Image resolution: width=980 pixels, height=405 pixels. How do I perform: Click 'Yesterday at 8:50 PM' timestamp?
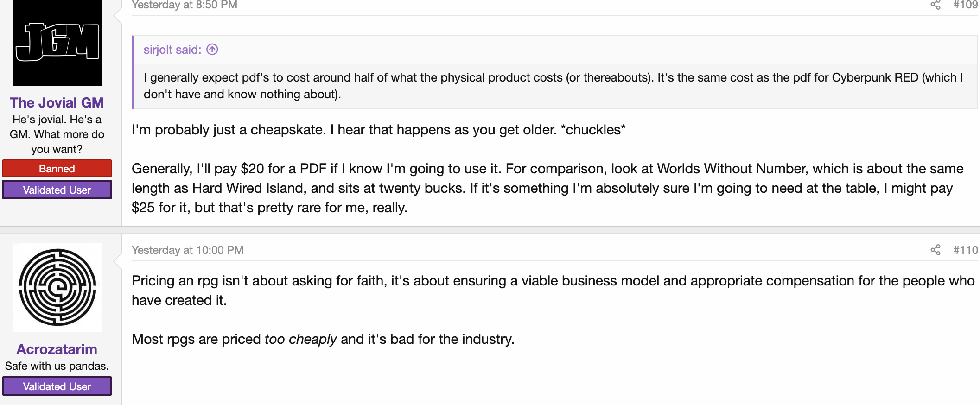click(x=185, y=5)
